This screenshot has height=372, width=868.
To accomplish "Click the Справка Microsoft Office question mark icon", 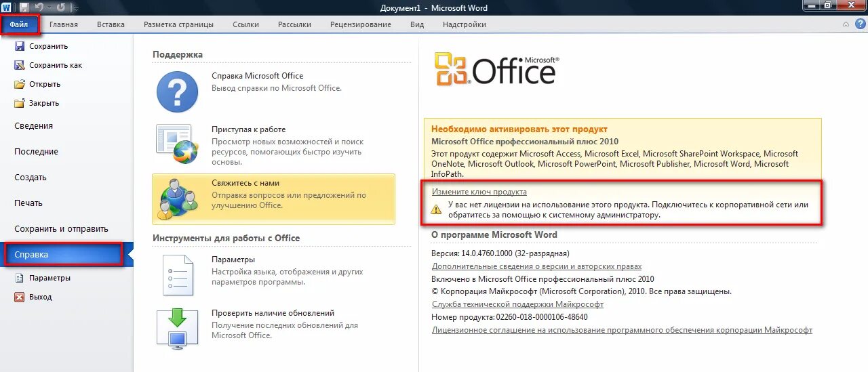I will coord(177,91).
